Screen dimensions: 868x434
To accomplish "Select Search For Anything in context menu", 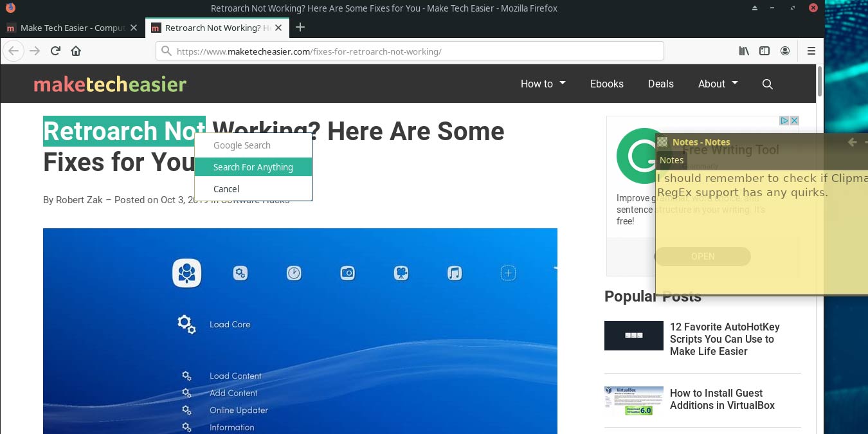I will point(253,167).
